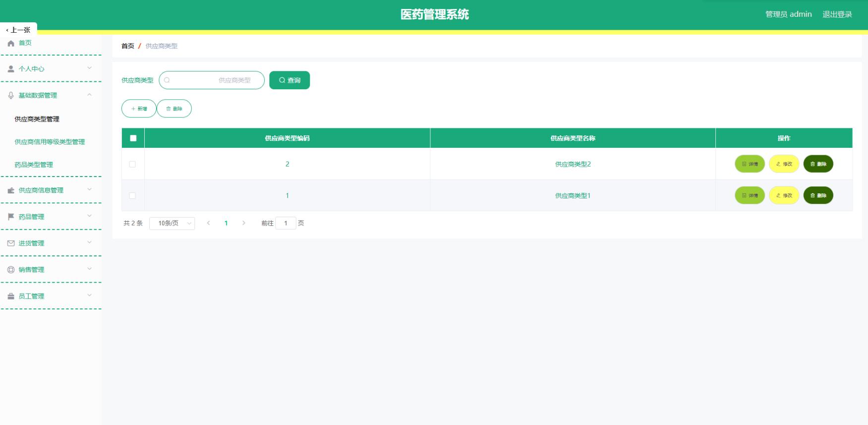Click the 删除 button above the table
Screen dimensions: 868x425
click(x=174, y=109)
